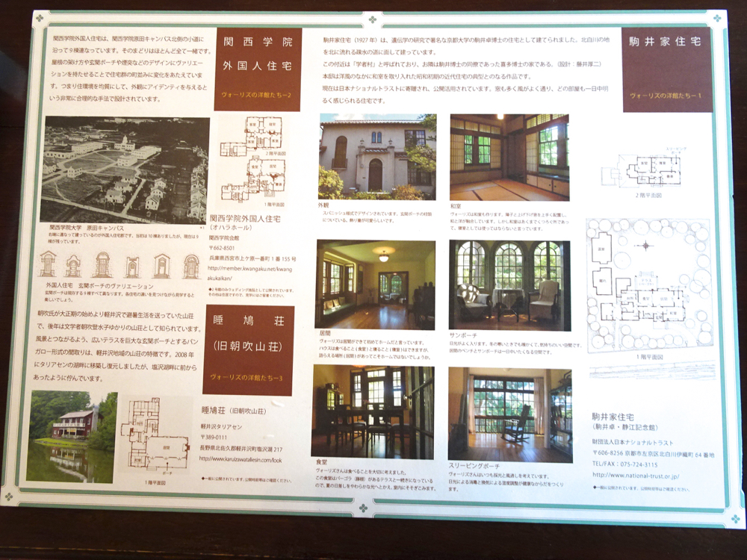
Task: Click postal code 〒389-0111
Action: pos(214,437)
